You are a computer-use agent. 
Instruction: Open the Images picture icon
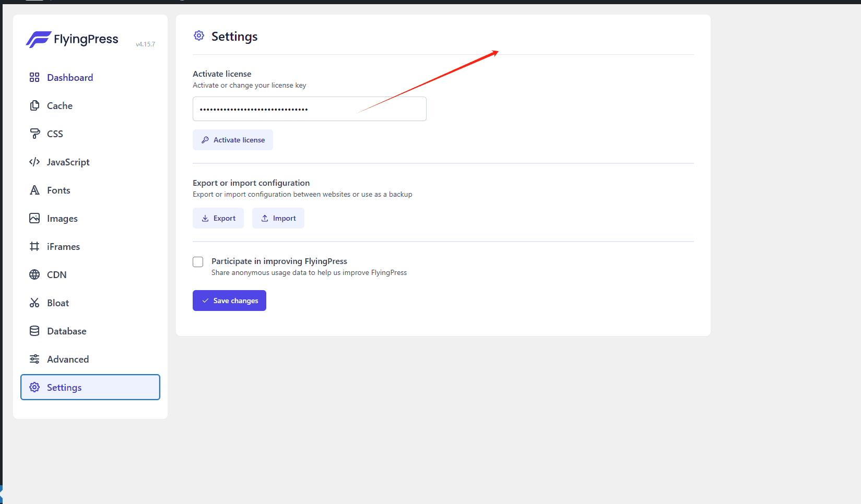tap(34, 218)
